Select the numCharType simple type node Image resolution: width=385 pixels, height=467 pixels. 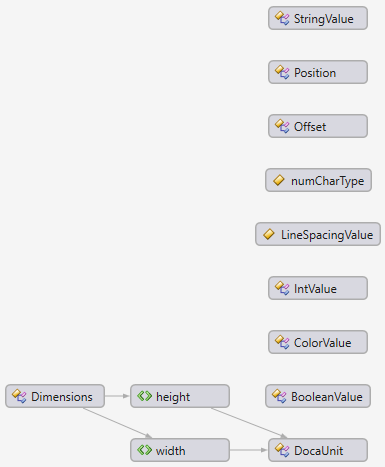point(318,180)
